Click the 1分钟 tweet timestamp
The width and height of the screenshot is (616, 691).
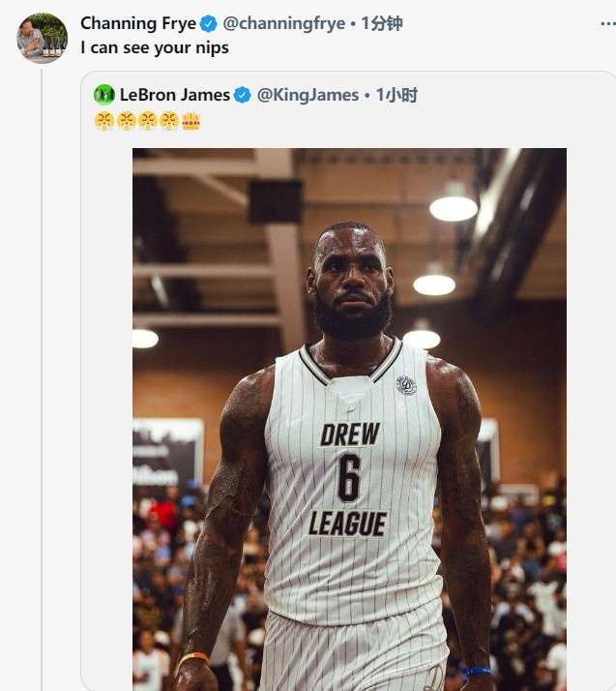click(x=382, y=23)
